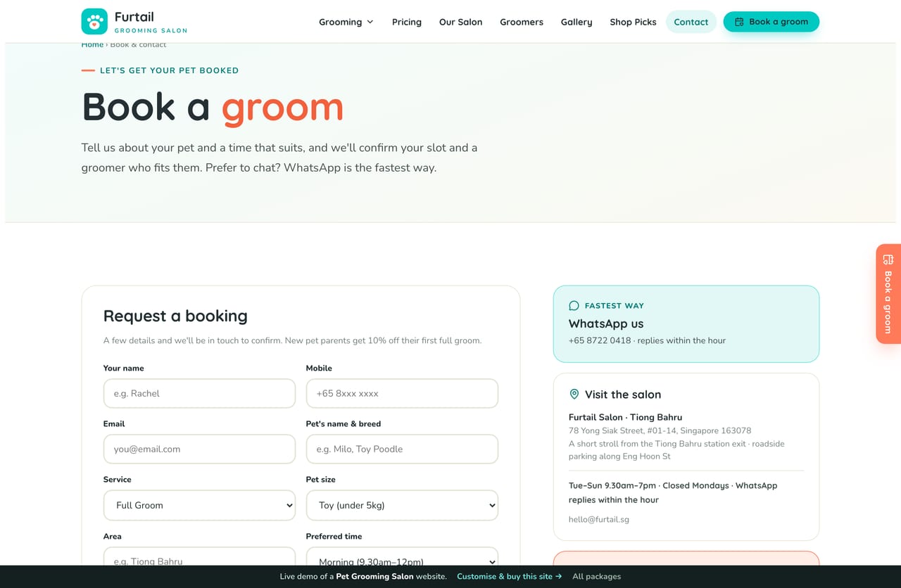
Task: Click the calendar icon in header Book a groom button
Action: tap(739, 22)
